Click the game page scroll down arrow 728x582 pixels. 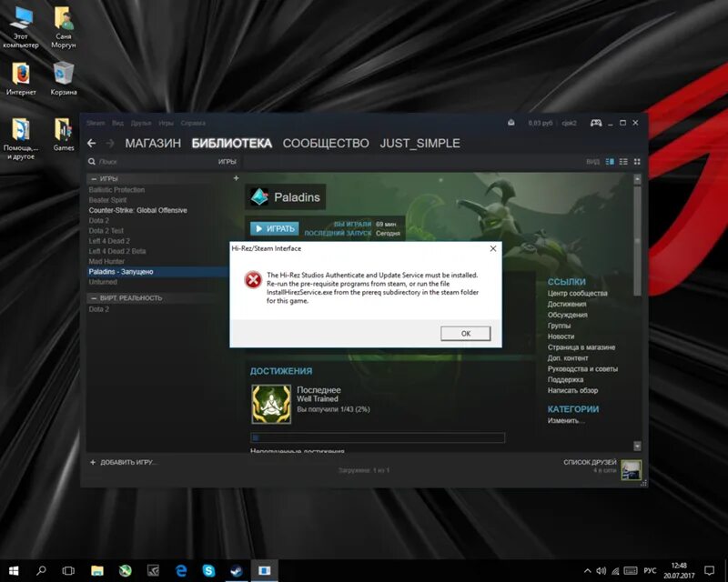(x=637, y=446)
